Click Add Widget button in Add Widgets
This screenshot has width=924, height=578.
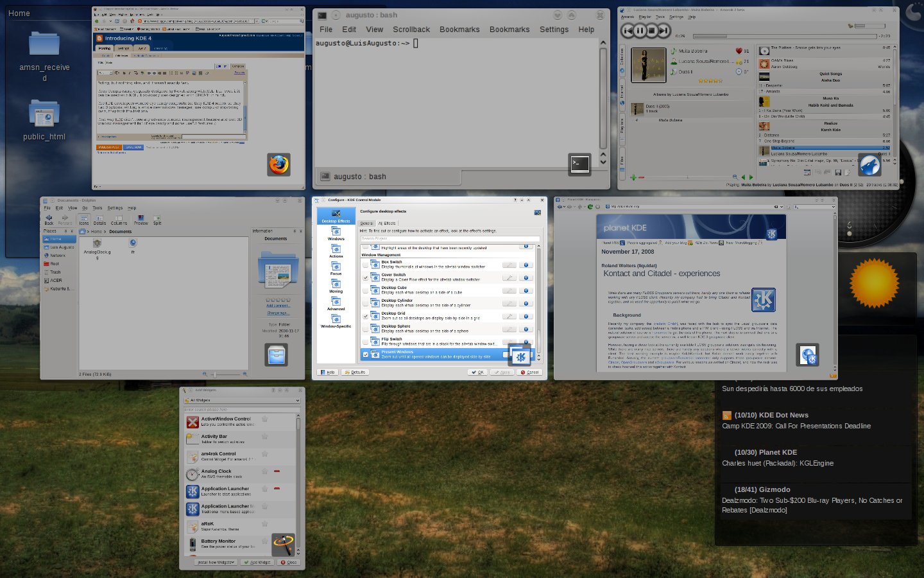(259, 562)
